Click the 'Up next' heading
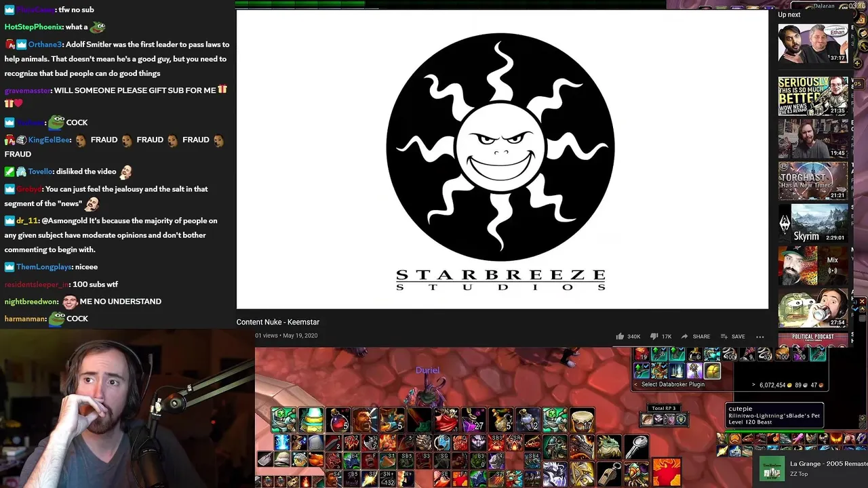The height and width of the screenshot is (488, 868). point(789,15)
